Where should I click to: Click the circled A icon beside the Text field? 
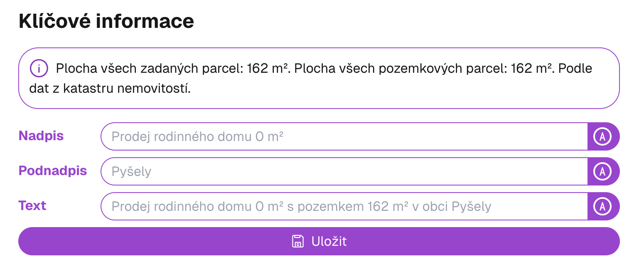tap(603, 206)
